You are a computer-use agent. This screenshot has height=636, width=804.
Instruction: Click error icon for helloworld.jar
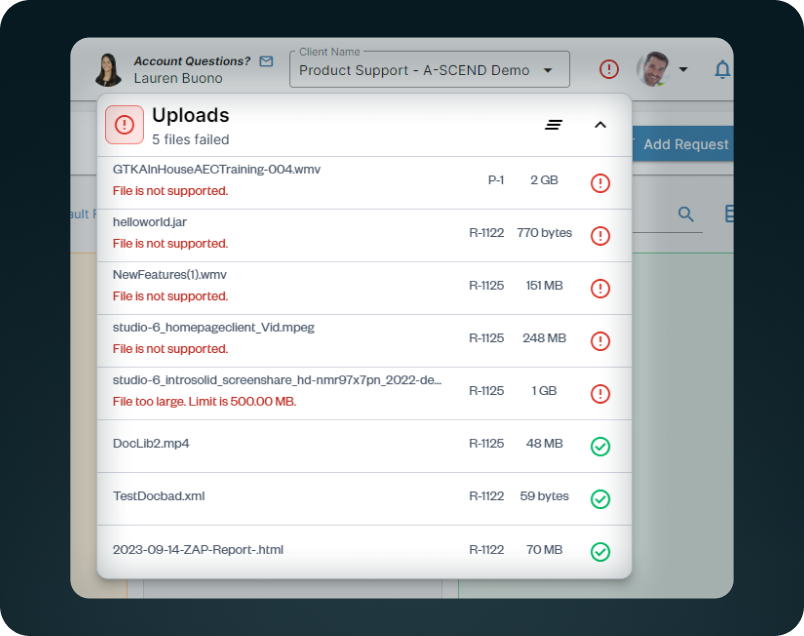pos(600,236)
